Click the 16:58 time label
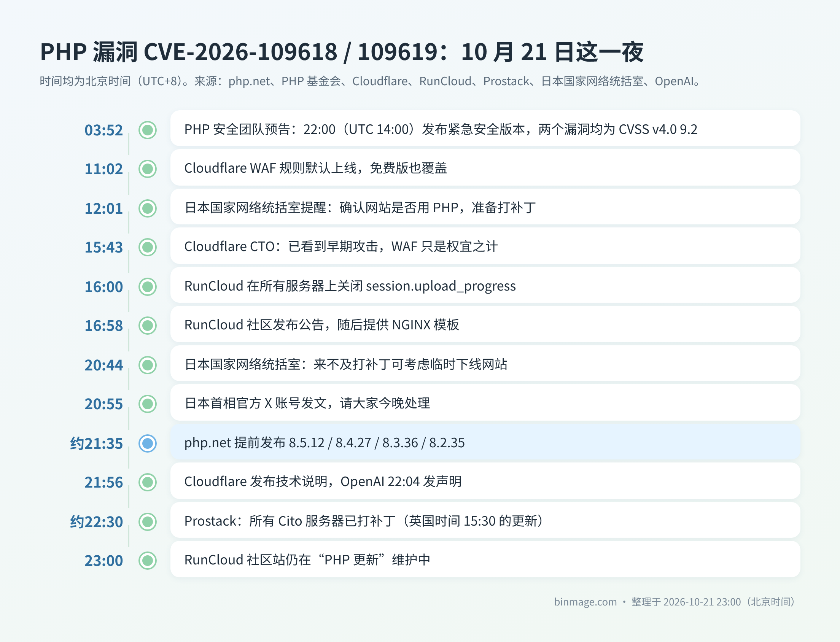Screen dimensions: 840x642 (103, 326)
